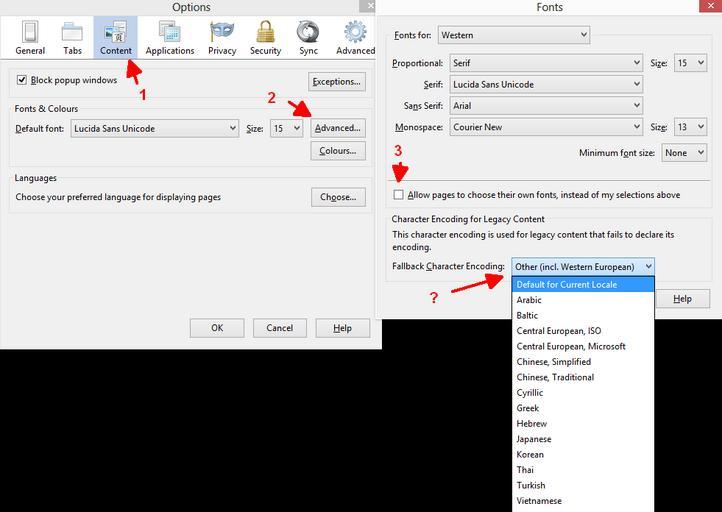
Task: Choose Cyrillic from the encoding list
Action: [530, 393]
